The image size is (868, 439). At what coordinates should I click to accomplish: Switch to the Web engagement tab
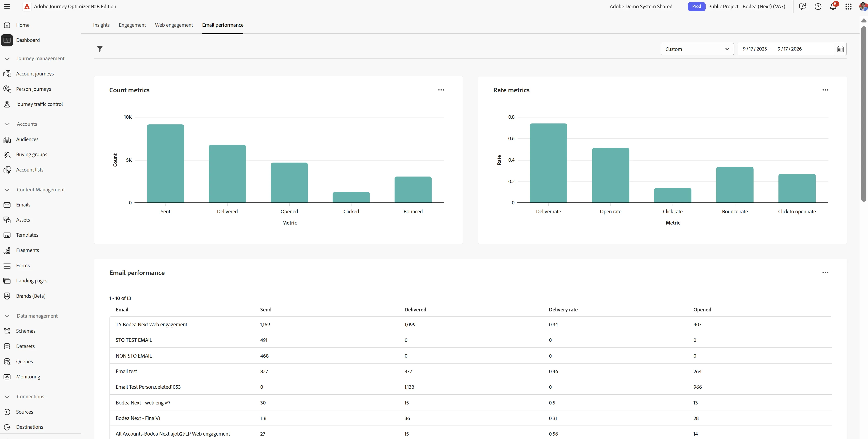click(x=174, y=25)
